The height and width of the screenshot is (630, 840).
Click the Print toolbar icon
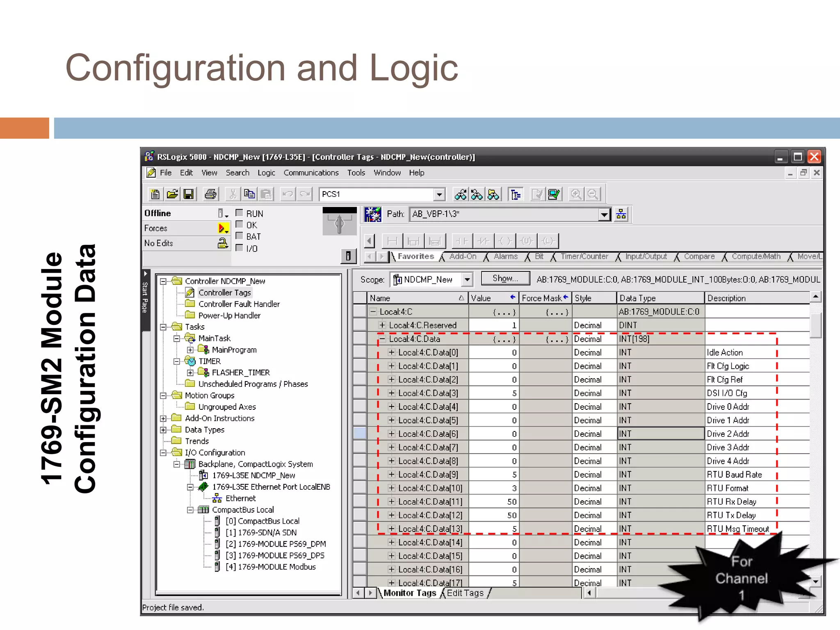[x=210, y=194]
